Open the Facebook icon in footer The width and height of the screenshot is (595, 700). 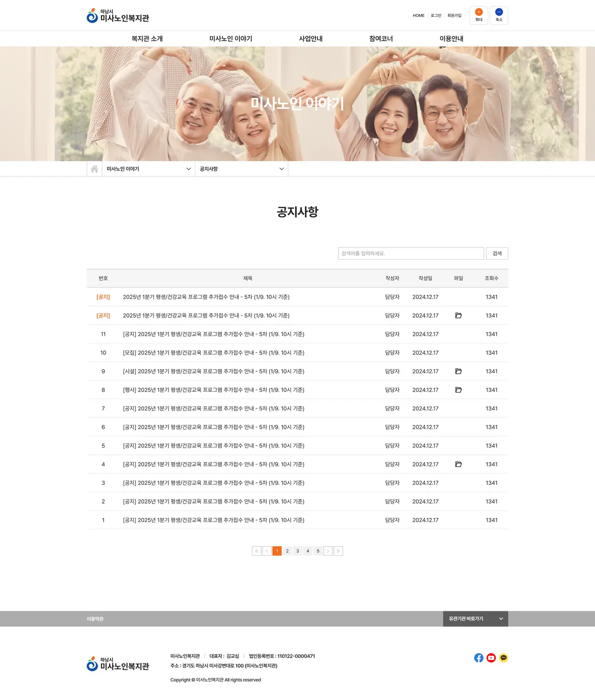pyautogui.click(x=478, y=658)
